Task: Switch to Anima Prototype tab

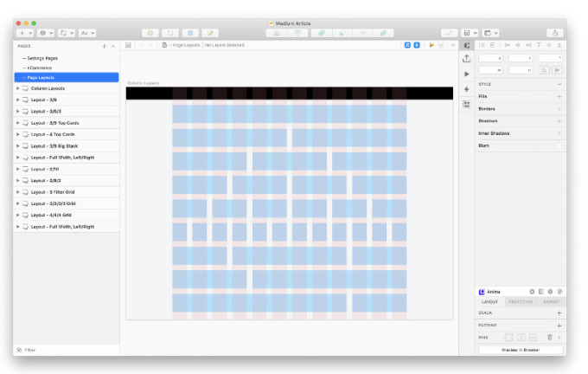Action: coord(521,302)
